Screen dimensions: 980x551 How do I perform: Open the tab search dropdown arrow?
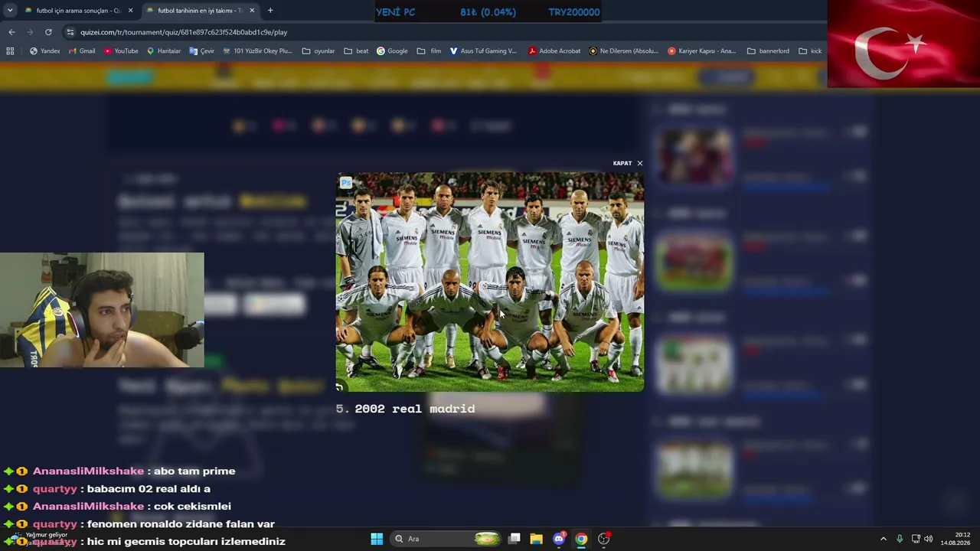coord(10,11)
